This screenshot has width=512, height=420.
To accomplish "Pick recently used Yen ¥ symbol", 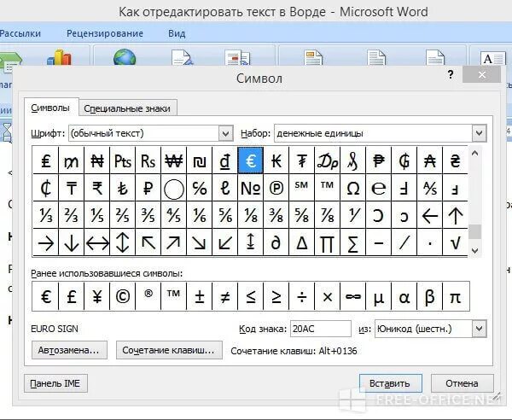I will click(97, 296).
